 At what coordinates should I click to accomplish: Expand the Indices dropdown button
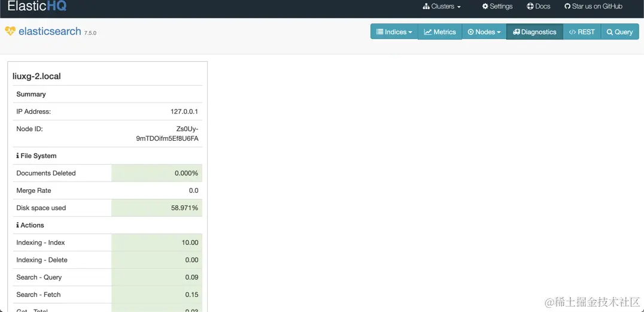(394, 32)
